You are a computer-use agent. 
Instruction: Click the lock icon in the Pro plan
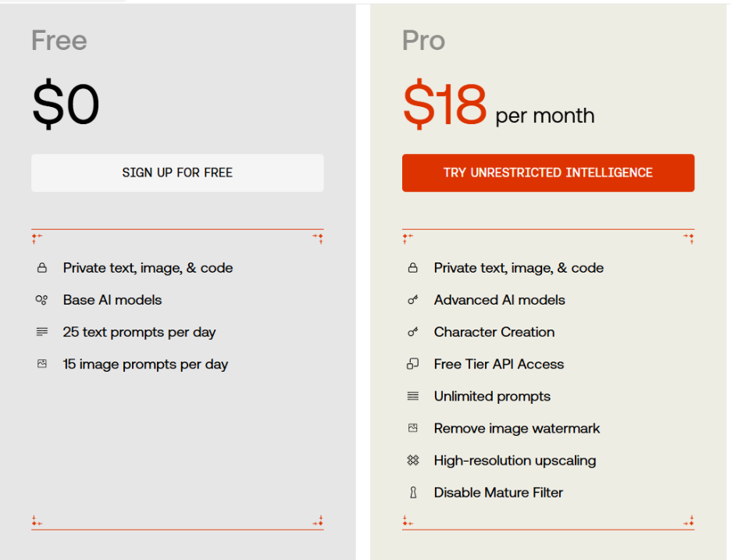click(x=412, y=268)
